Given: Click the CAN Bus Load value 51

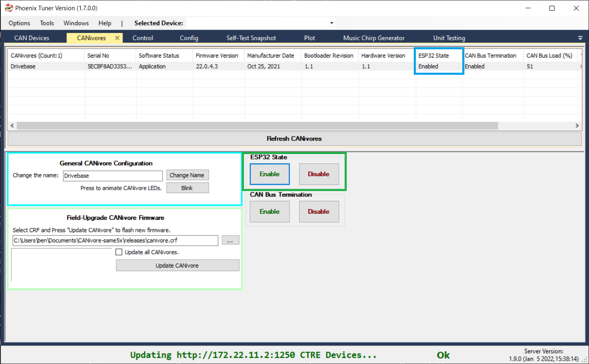Looking at the screenshot, I should (x=530, y=66).
